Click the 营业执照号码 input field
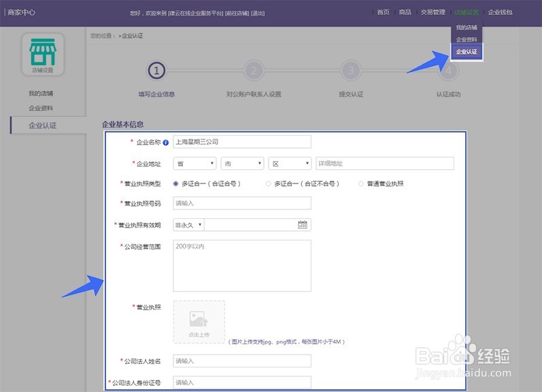 (x=242, y=203)
